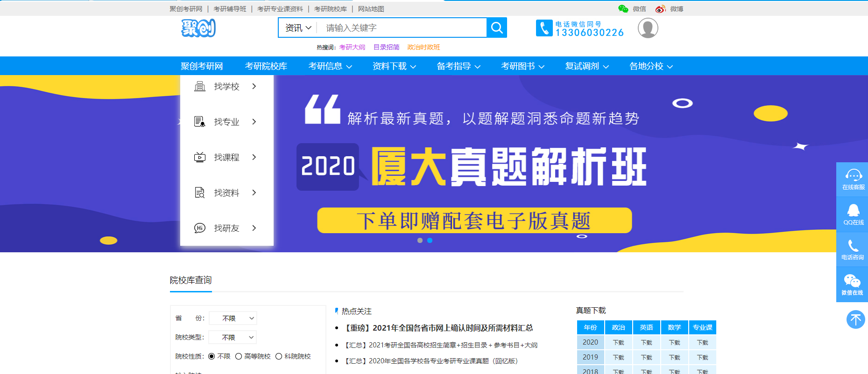Screen dimensions: 868x374
Task: Select the 不限 radio for 院校性质
Action: tap(212, 356)
